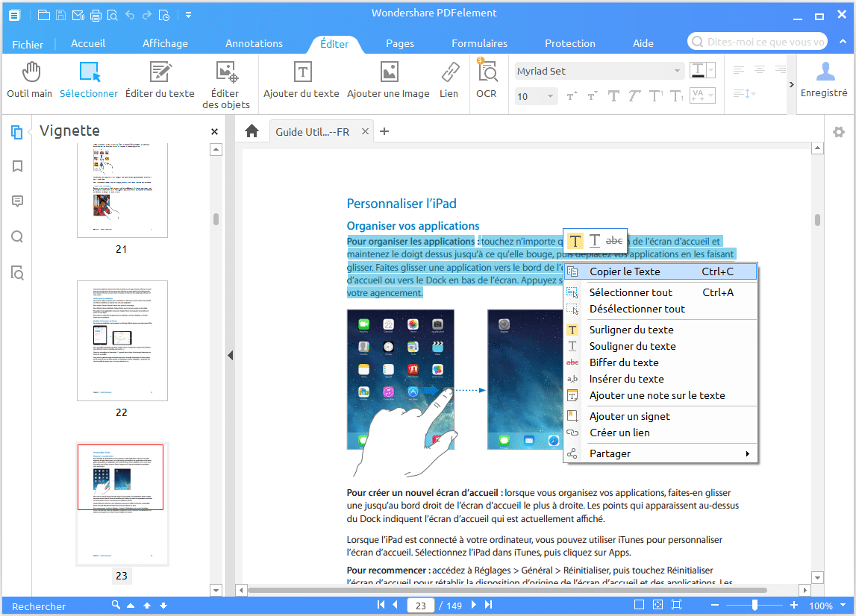Close the Guide Util...--FR tab
856x616 pixels.
[x=365, y=131]
